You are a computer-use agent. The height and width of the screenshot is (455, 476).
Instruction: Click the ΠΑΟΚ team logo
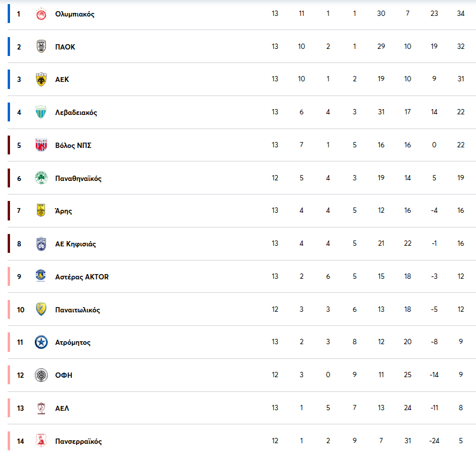tap(41, 47)
